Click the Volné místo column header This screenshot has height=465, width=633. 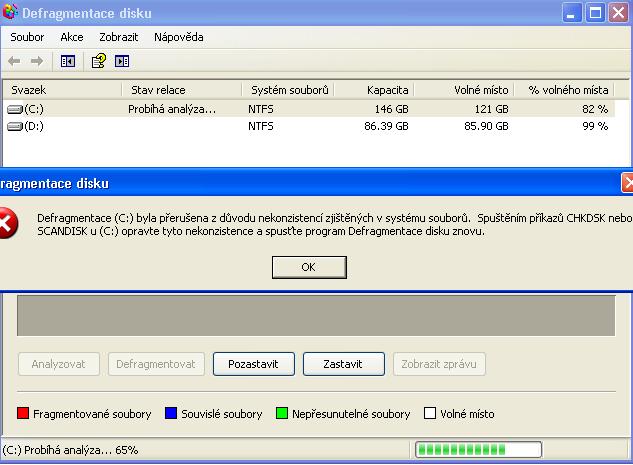click(x=464, y=90)
